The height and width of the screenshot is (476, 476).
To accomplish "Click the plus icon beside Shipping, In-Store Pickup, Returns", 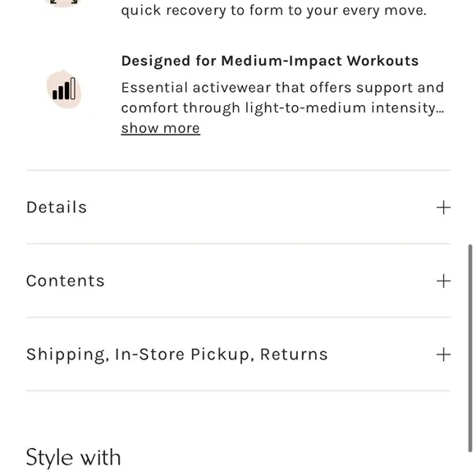I will [x=443, y=355].
